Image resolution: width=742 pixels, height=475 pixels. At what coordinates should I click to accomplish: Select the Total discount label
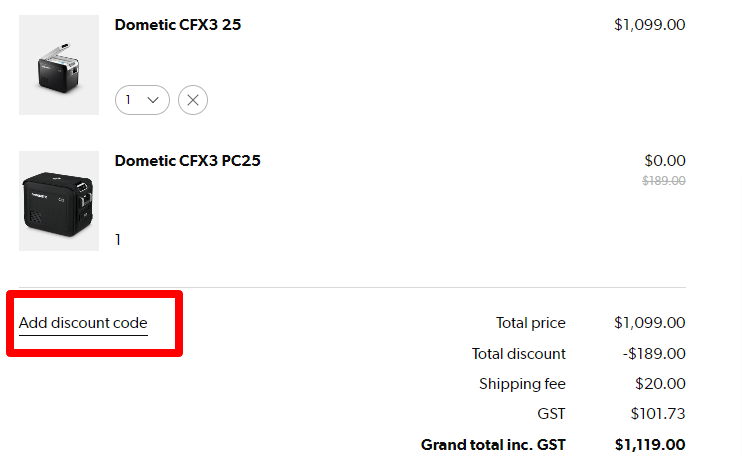(519, 354)
